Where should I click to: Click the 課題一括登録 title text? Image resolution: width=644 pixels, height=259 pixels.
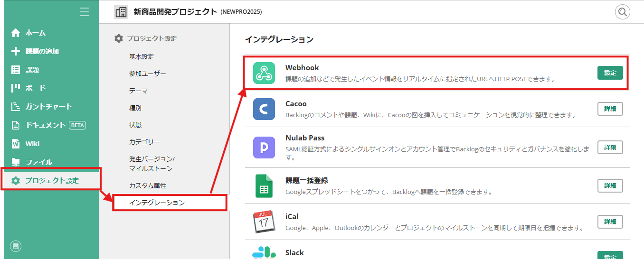point(307,181)
